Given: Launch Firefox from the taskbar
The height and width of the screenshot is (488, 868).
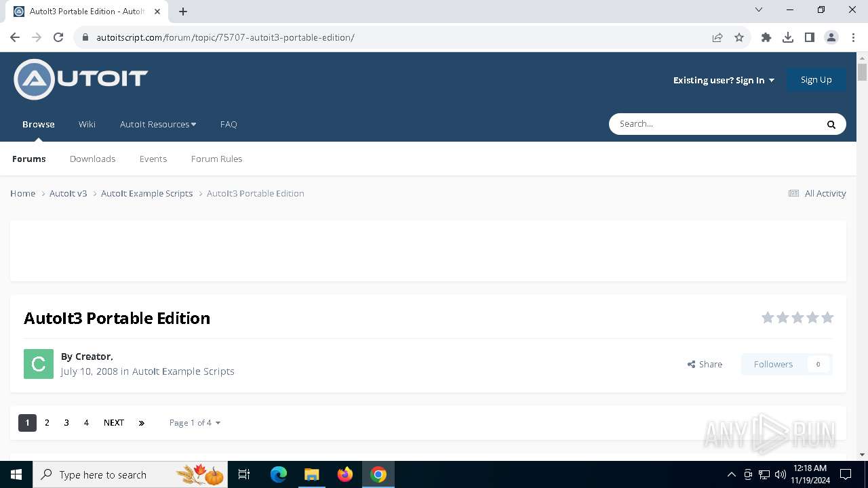Looking at the screenshot, I should click(x=345, y=474).
